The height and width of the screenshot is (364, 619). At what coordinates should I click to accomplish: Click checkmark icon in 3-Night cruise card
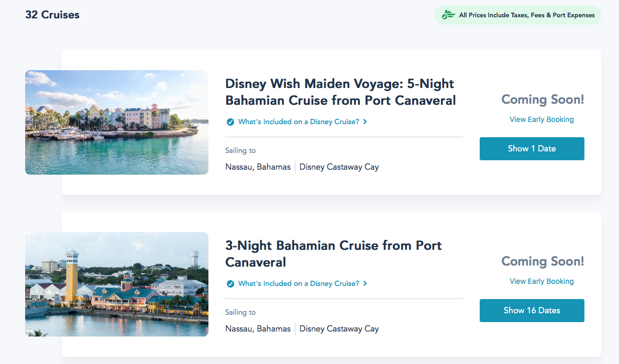pyautogui.click(x=230, y=284)
